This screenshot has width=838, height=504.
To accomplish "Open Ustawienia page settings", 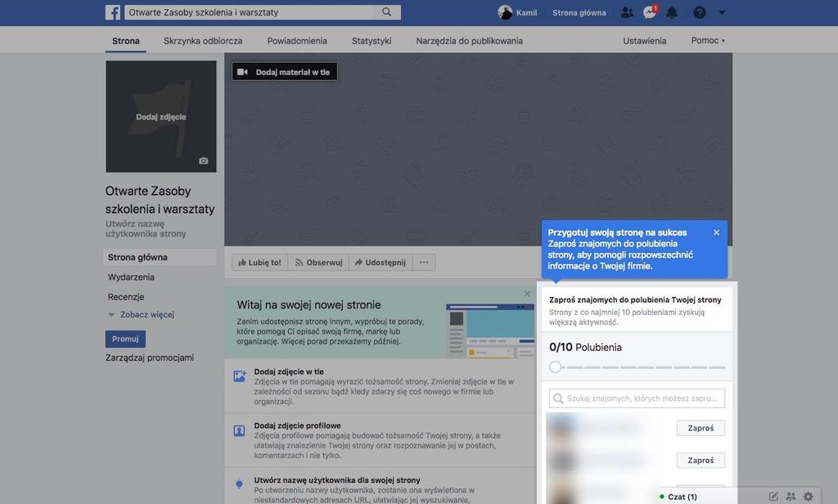I will point(645,41).
